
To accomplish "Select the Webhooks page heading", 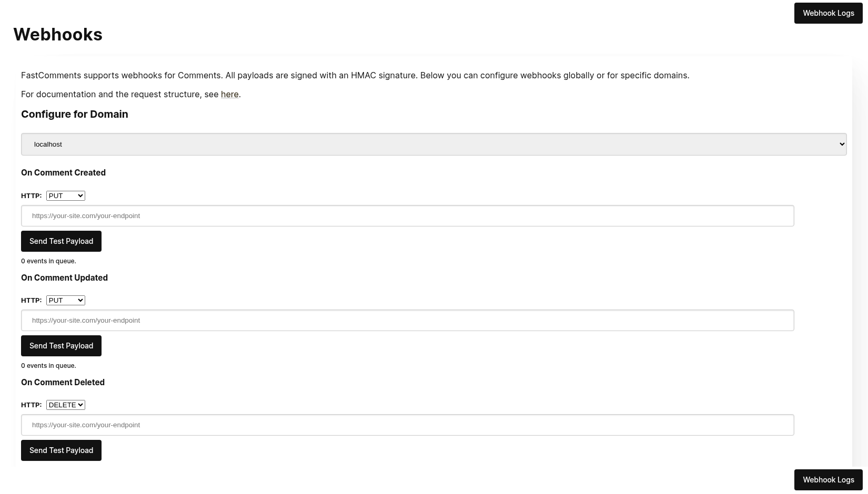I will (x=58, y=35).
